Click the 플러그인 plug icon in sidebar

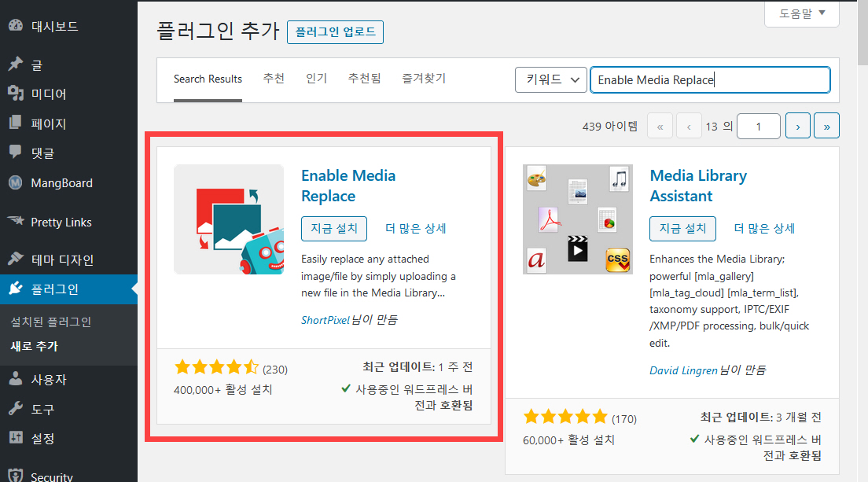tap(16, 289)
